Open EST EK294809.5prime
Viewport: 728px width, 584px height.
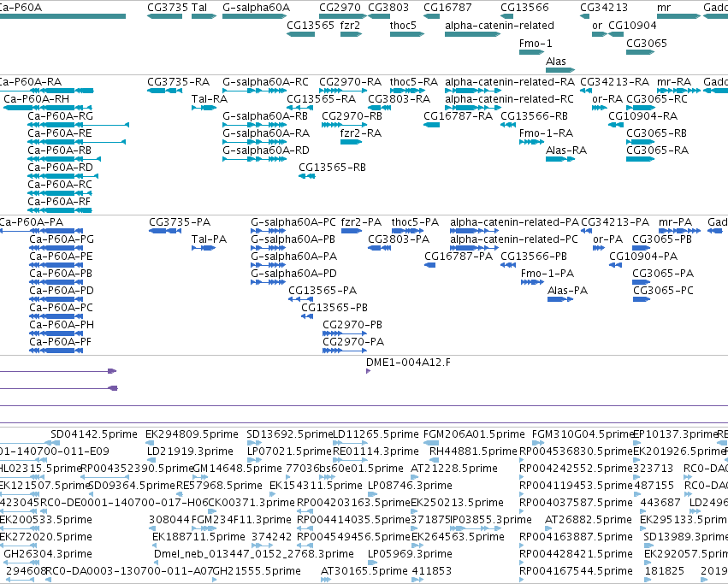[192, 434]
